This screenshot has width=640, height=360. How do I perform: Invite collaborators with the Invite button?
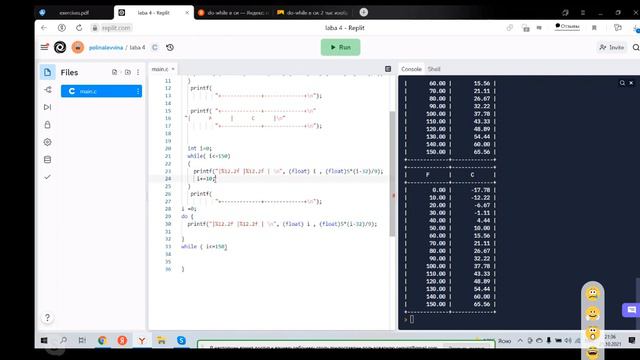[611, 47]
